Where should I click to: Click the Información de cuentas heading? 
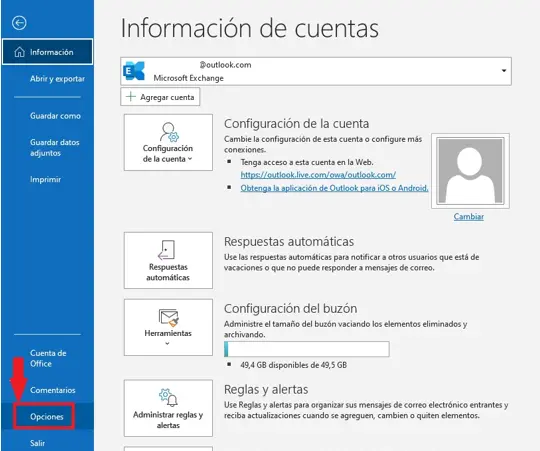tap(250, 28)
